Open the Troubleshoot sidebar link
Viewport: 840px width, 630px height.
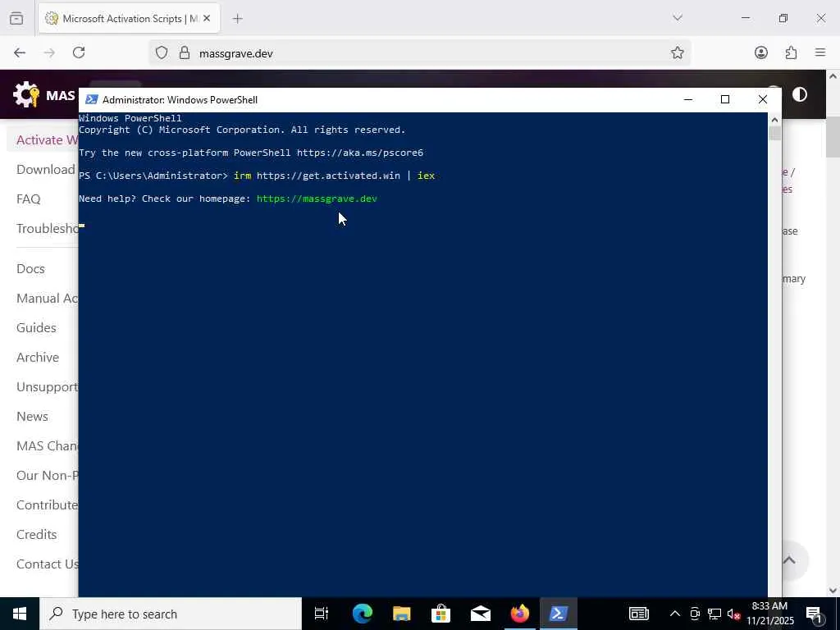tap(47, 228)
